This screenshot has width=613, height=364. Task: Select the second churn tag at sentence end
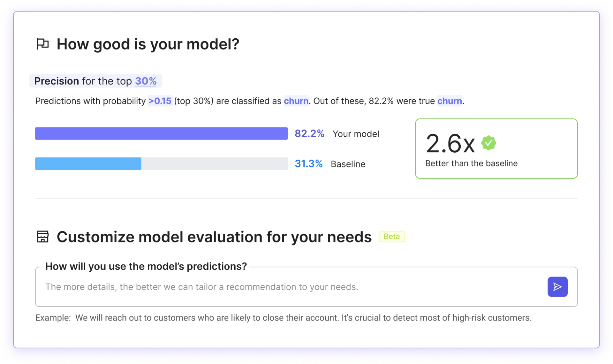pyautogui.click(x=450, y=101)
